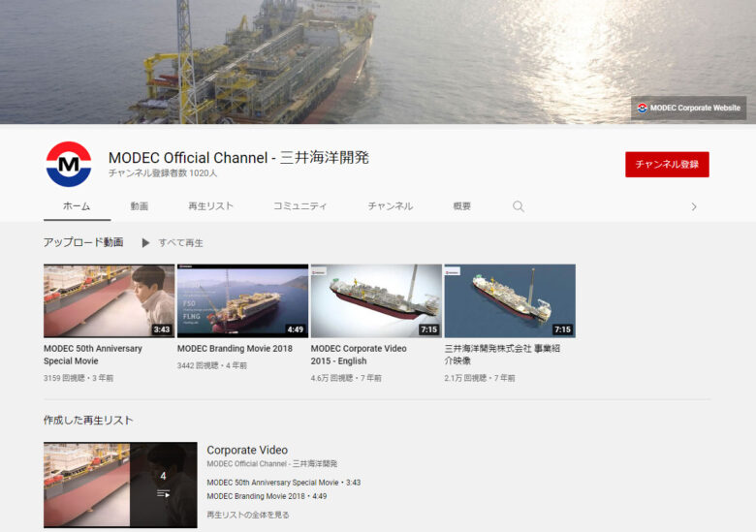Open MODEC Corporate Website banner link
The height and width of the screenshot is (532, 756).
[x=688, y=108]
